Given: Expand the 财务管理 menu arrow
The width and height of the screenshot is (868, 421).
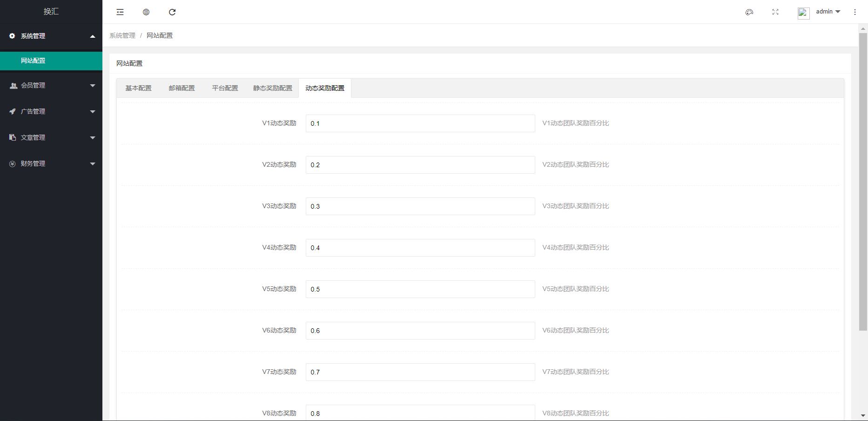Looking at the screenshot, I should [x=93, y=164].
